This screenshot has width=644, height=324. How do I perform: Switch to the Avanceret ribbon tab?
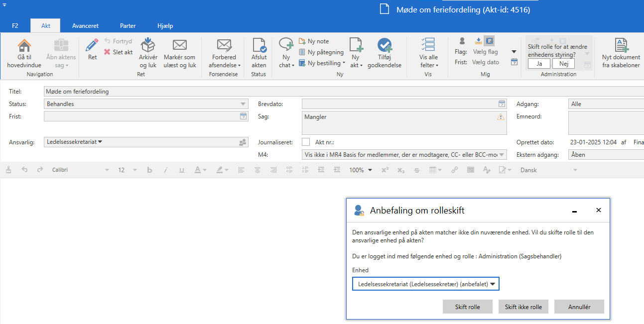click(85, 26)
